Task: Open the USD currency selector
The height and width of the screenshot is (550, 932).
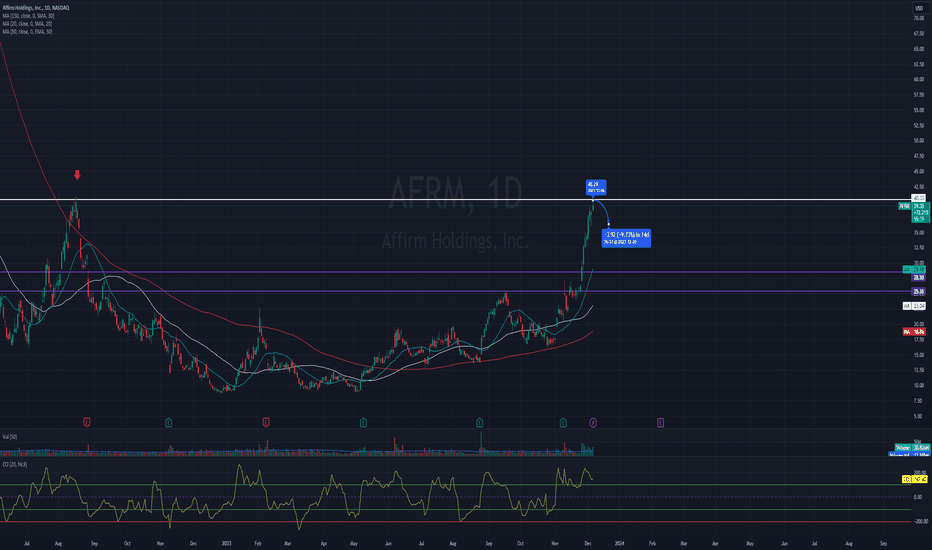Action: coord(919,8)
